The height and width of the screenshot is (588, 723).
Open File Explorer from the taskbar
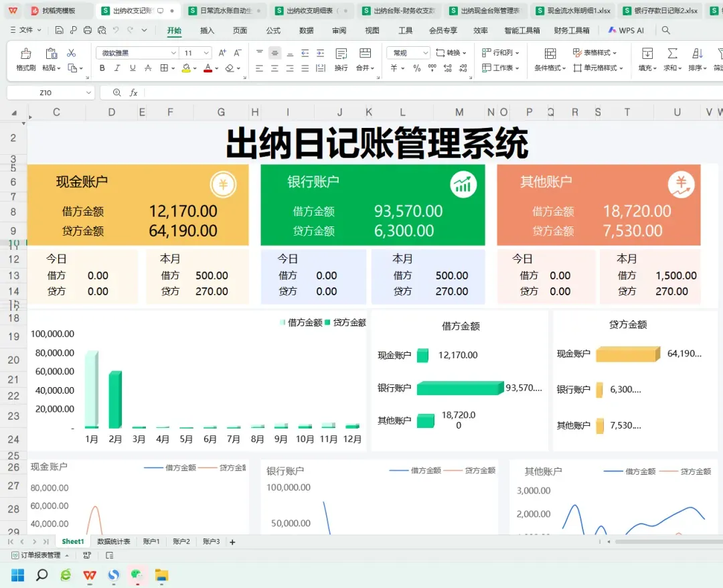[x=161, y=575]
